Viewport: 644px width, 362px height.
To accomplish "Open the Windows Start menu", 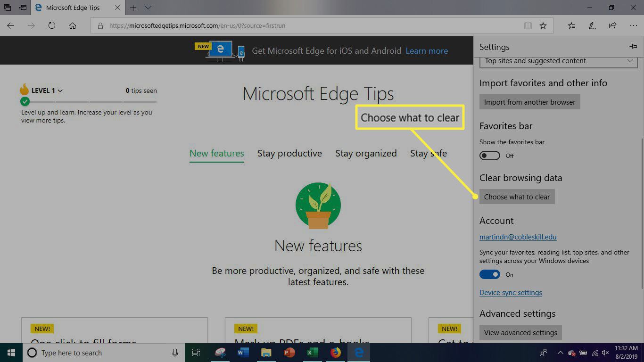I will pos(11,353).
